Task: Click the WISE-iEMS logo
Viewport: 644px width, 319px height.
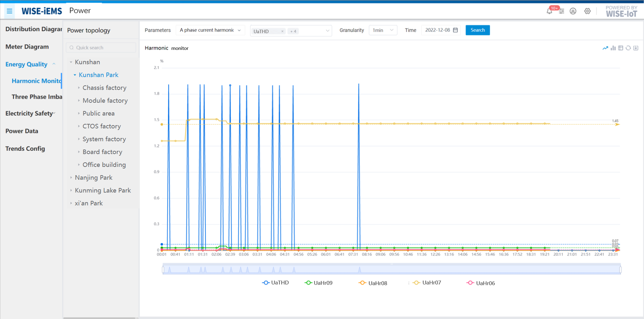Action: click(x=42, y=11)
